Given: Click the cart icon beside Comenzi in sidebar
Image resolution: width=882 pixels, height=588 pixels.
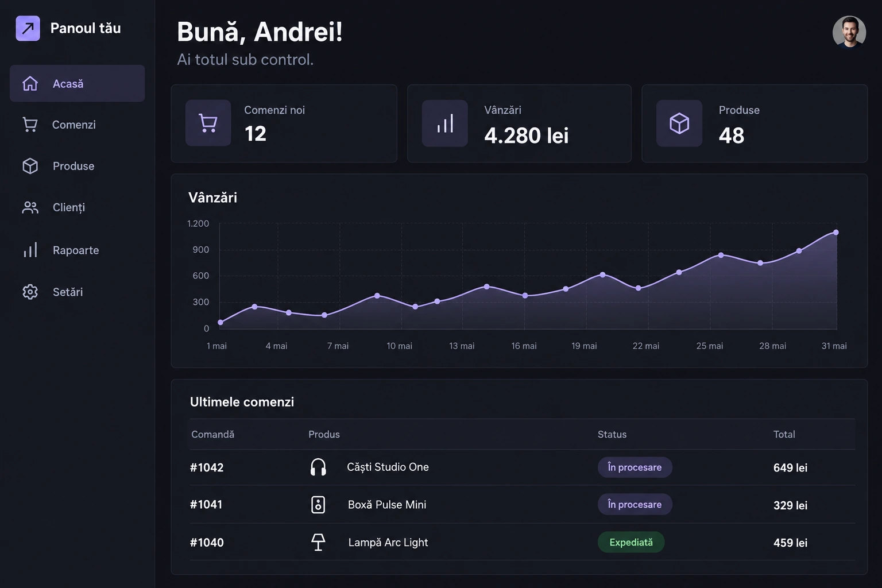Looking at the screenshot, I should pos(30,125).
